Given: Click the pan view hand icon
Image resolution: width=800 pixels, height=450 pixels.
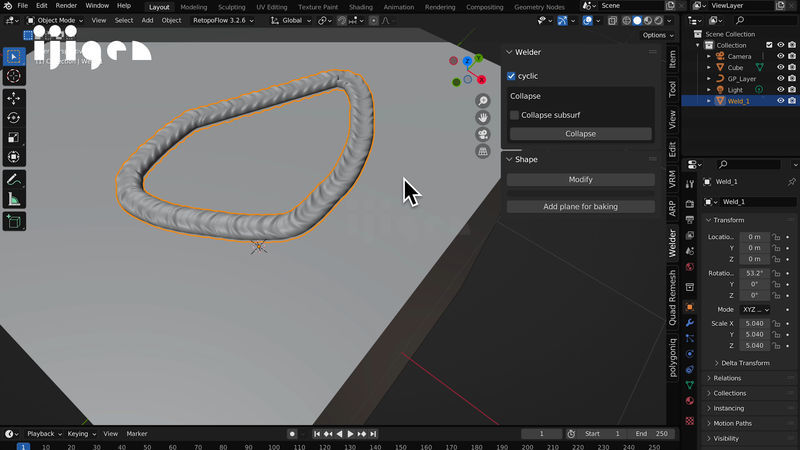Looking at the screenshot, I should (483, 117).
